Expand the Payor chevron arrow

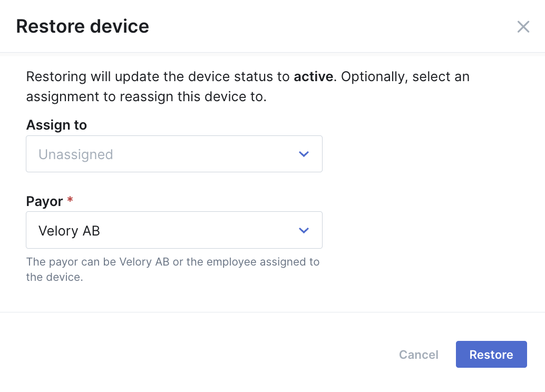click(304, 230)
